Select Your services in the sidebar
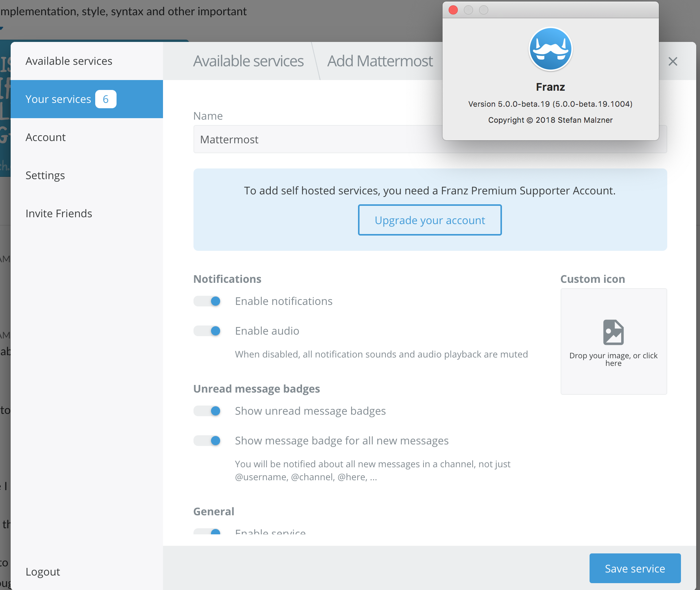Viewport: 700px width, 590px height. pos(87,99)
